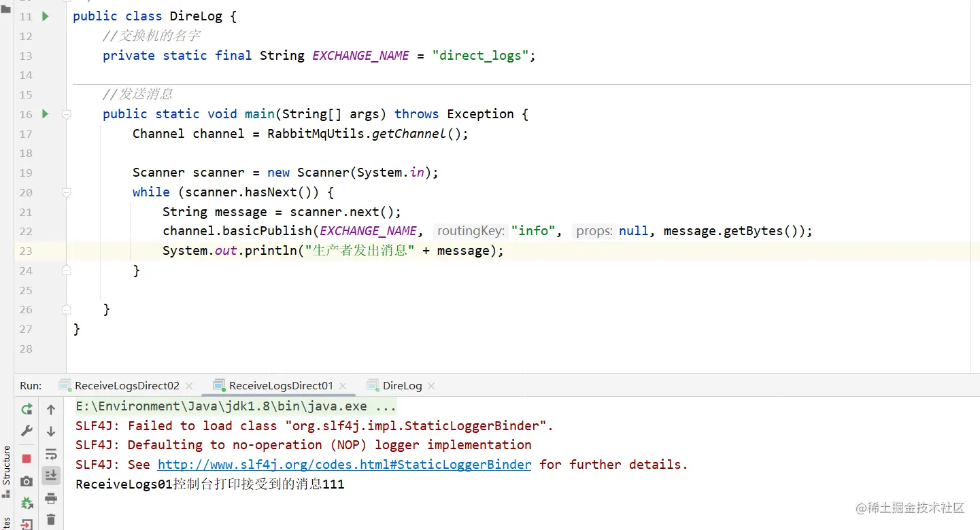Dump threads using the camera icon
Image resolution: width=980 pixels, height=530 pixels.
coord(27,481)
